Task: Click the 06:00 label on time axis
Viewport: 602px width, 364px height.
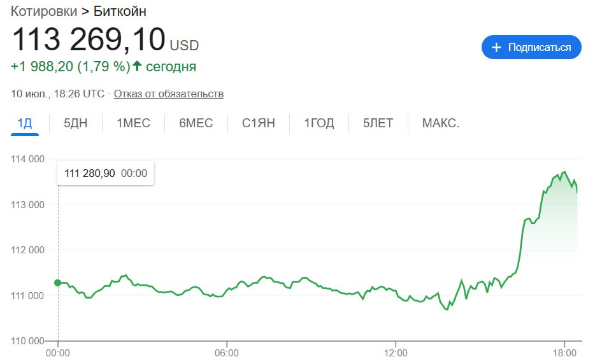Action: 227,352
